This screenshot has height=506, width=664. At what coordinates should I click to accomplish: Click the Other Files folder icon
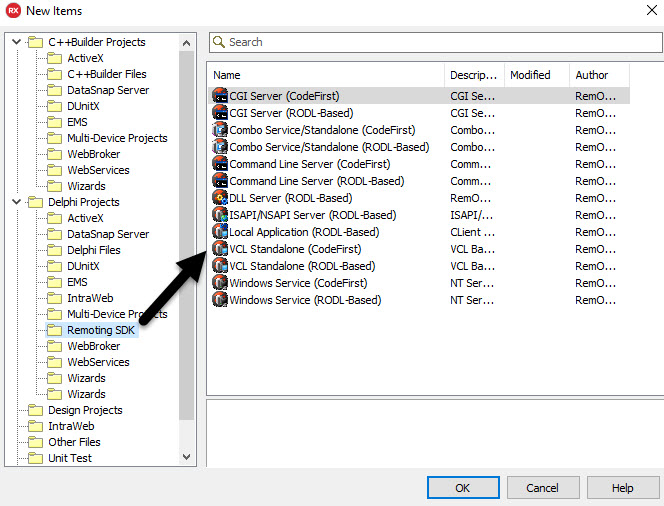pyautogui.click(x=35, y=442)
